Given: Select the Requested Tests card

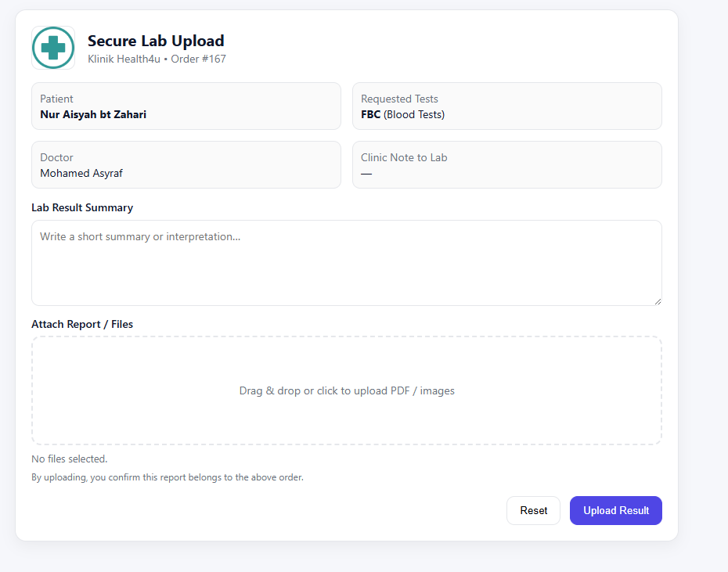Looking at the screenshot, I should pos(506,106).
